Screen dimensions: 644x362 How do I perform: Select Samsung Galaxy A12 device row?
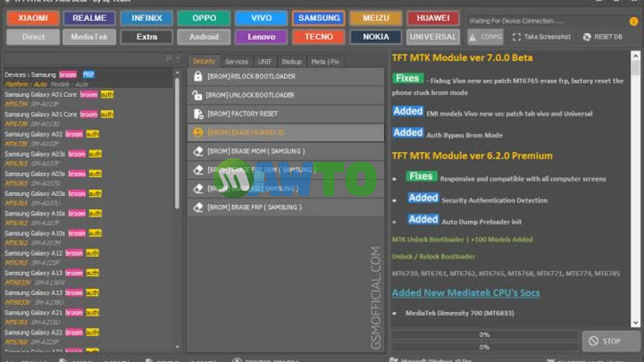89,258
